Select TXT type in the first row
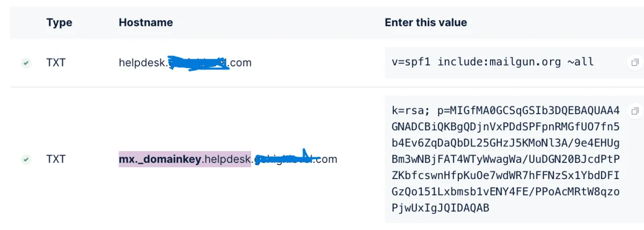This screenshot has width=644, height=230. click(56, 63)
